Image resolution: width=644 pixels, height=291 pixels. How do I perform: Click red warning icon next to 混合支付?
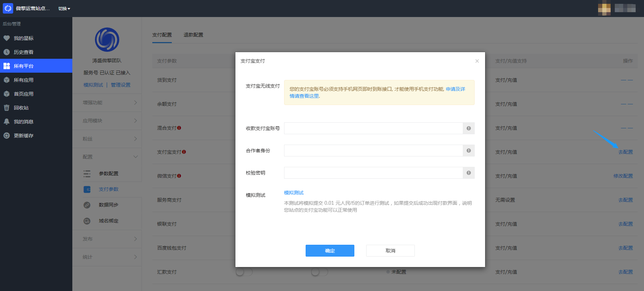tap(179, 128)
